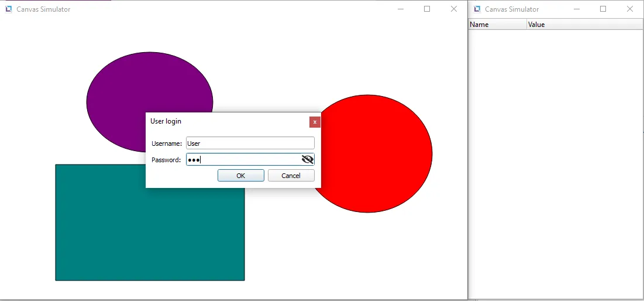Click the Name column header
The image size is (644, 301).
[497, 25]
